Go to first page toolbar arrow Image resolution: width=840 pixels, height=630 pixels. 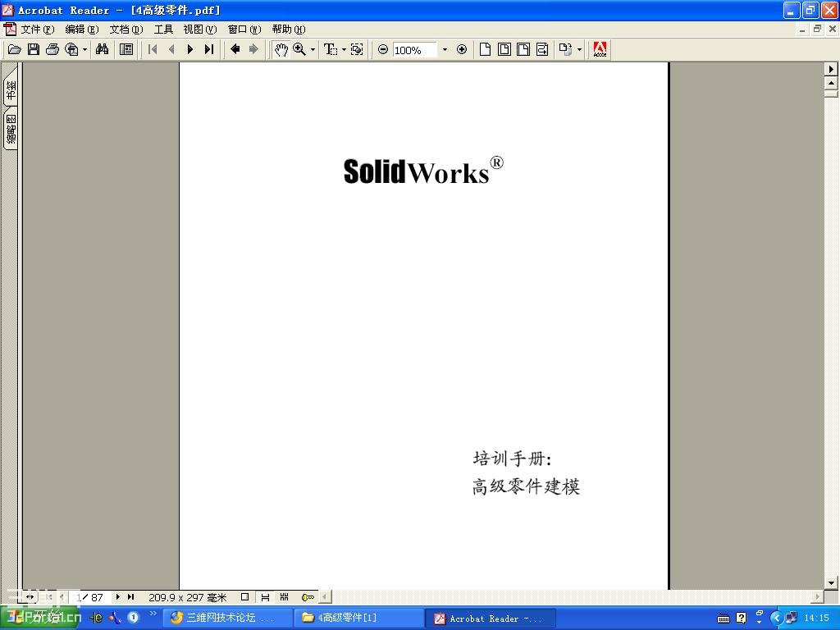coord(153,50)
